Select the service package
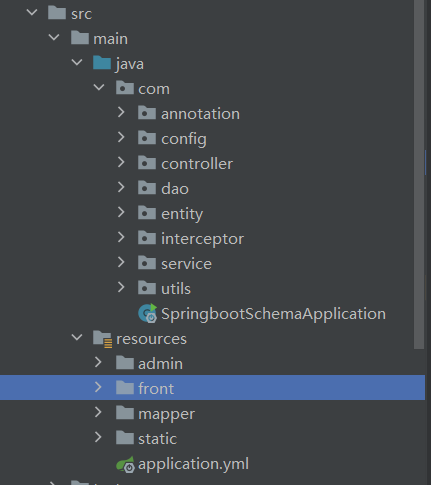The height and width of the screenshot is (485, 431). pyautogui.click(x=186, y=264)
